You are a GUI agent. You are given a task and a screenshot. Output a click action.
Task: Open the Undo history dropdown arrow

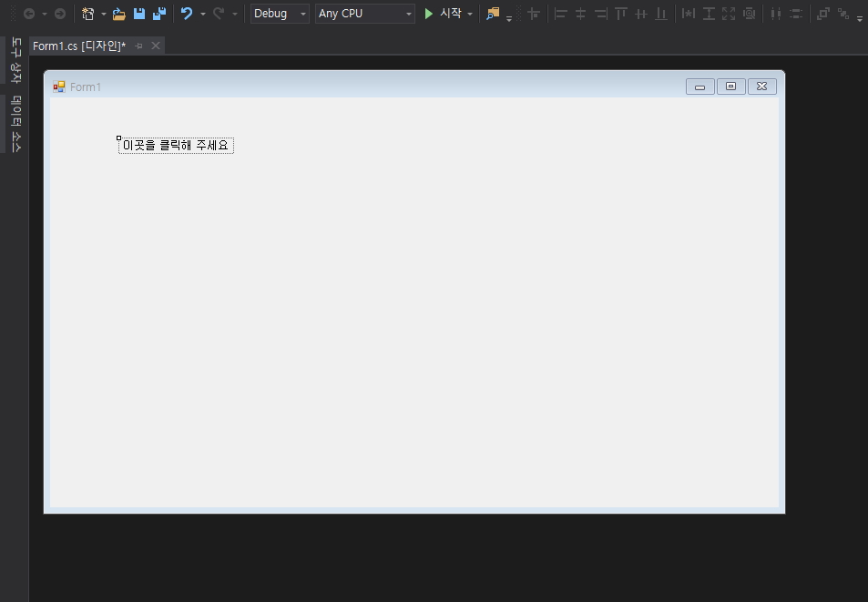click(202, 14)
